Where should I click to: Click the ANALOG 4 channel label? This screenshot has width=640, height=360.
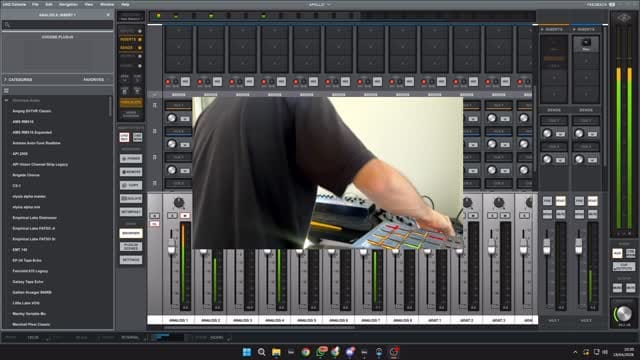coord(275,320)
